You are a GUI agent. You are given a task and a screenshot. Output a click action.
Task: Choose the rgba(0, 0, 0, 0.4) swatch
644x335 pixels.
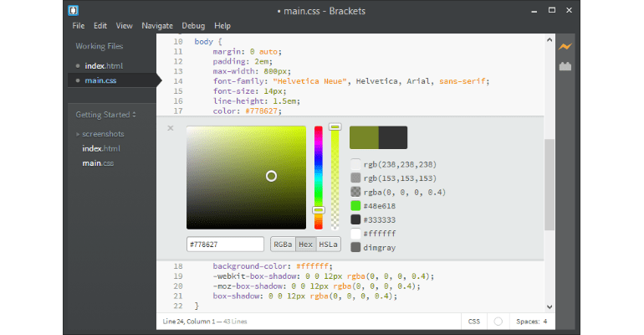pos(356,192)
